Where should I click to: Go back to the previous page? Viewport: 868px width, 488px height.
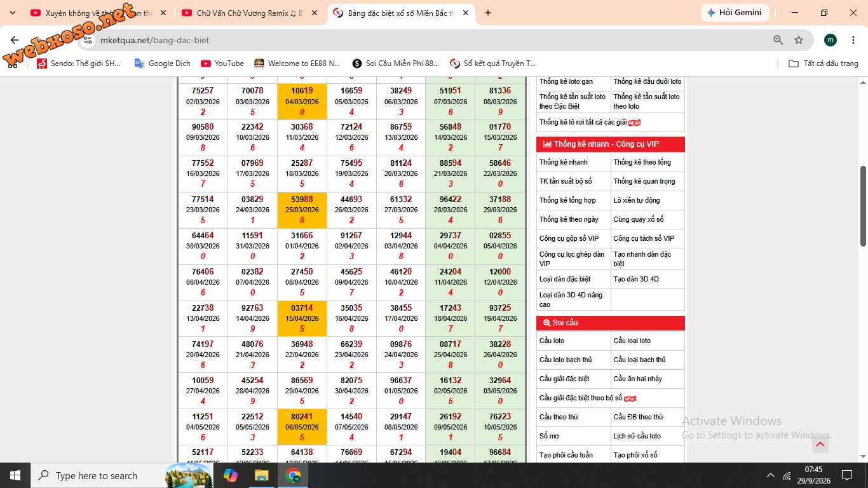pyautogui.click(x=15, y=40)
